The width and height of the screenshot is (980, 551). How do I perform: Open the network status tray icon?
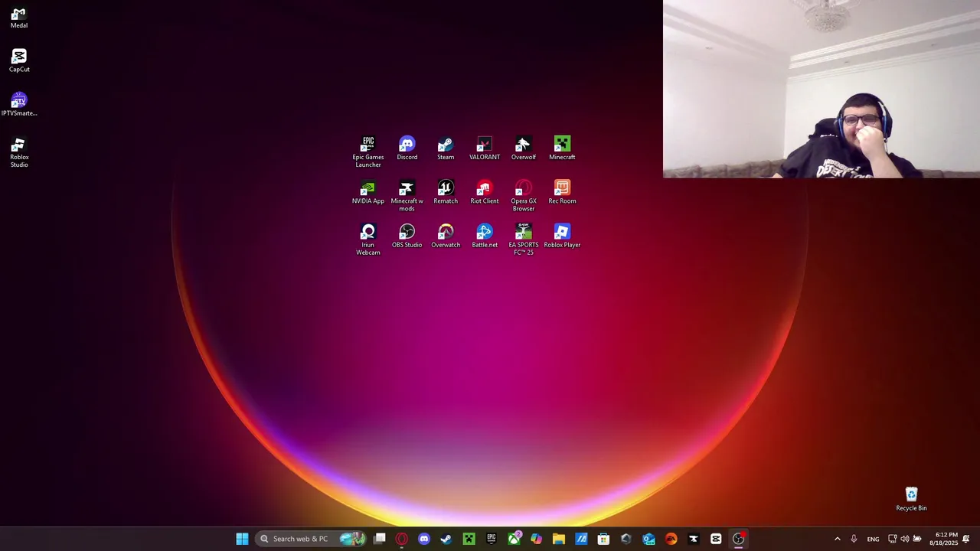pos(892,539)
